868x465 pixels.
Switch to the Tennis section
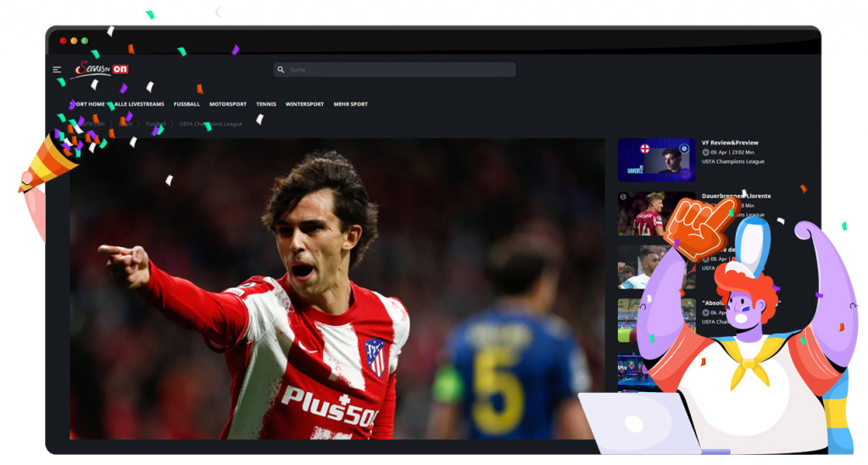pyautogui.click(x=265, y=104)
